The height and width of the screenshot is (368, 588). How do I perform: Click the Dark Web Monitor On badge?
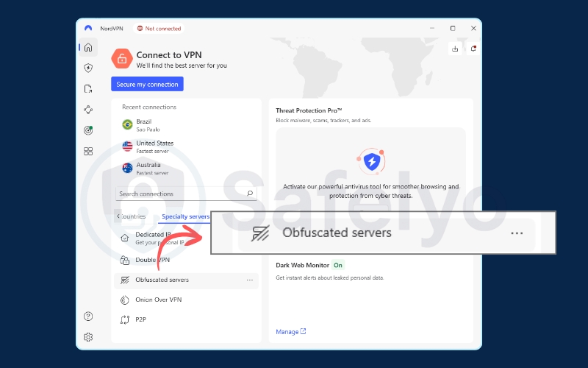(x=338, y=265)
